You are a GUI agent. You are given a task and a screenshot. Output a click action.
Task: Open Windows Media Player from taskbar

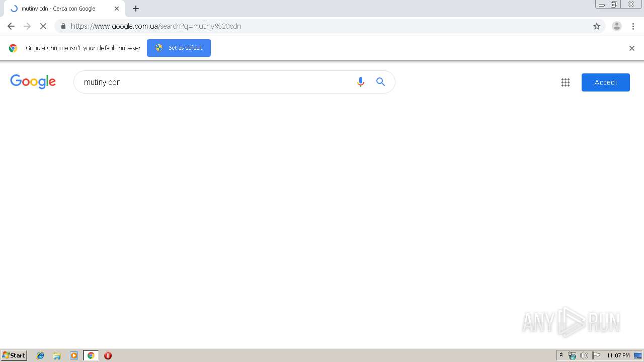[74, 355]
